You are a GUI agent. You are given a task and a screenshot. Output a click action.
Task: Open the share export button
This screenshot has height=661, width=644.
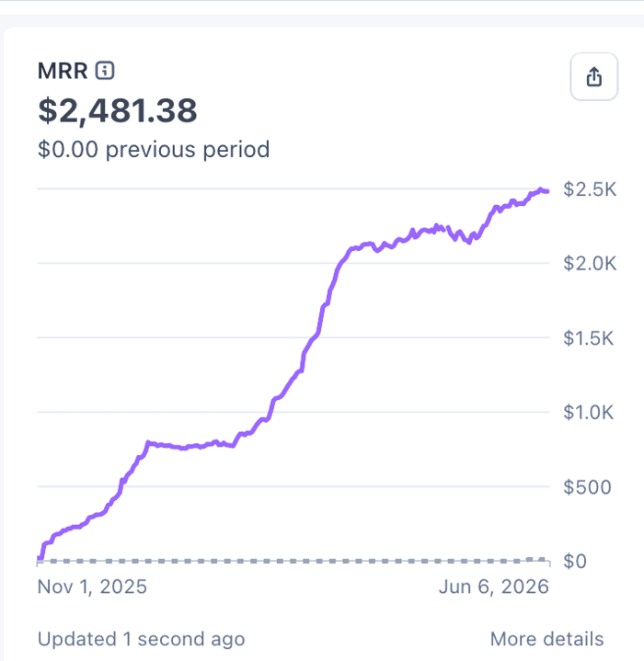(593, 76)
